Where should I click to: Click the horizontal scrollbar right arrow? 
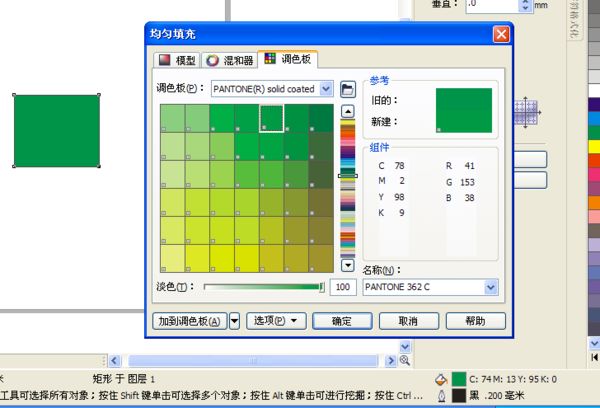[x=391, y=361]
